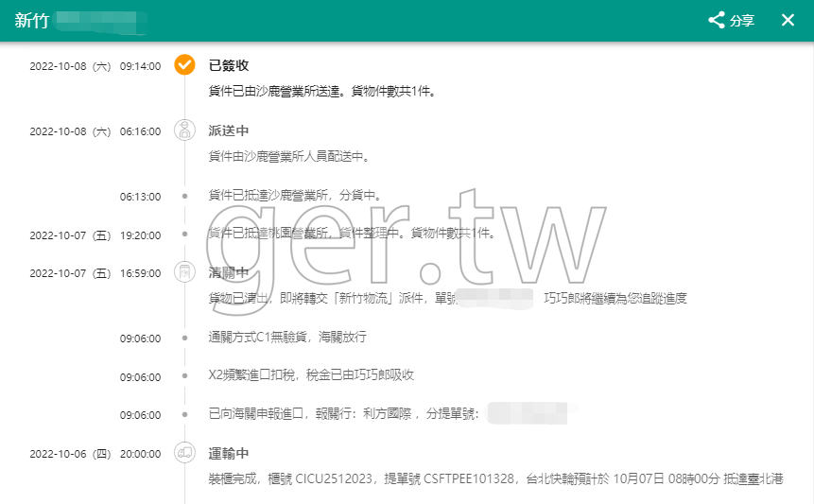
Task: Click timeline dot beside X2頻繁進口扣稅 entry
Action: pyautogui.click(x=184, y=375)
